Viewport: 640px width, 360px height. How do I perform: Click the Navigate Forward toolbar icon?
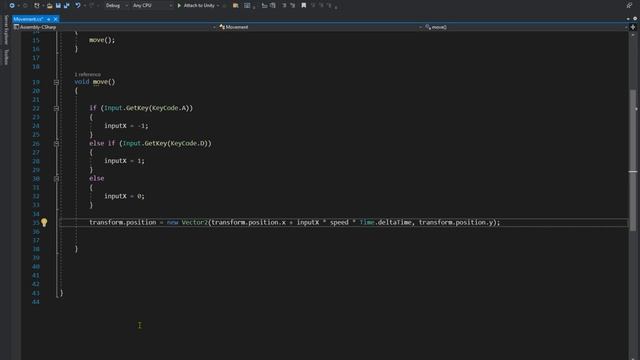click(x=25, y=6)
